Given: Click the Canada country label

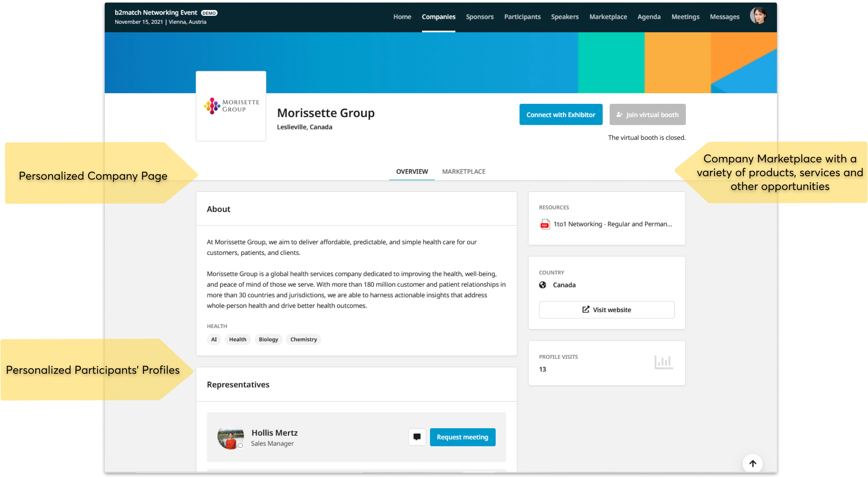Looking at the screenshot, I should 564,285.
